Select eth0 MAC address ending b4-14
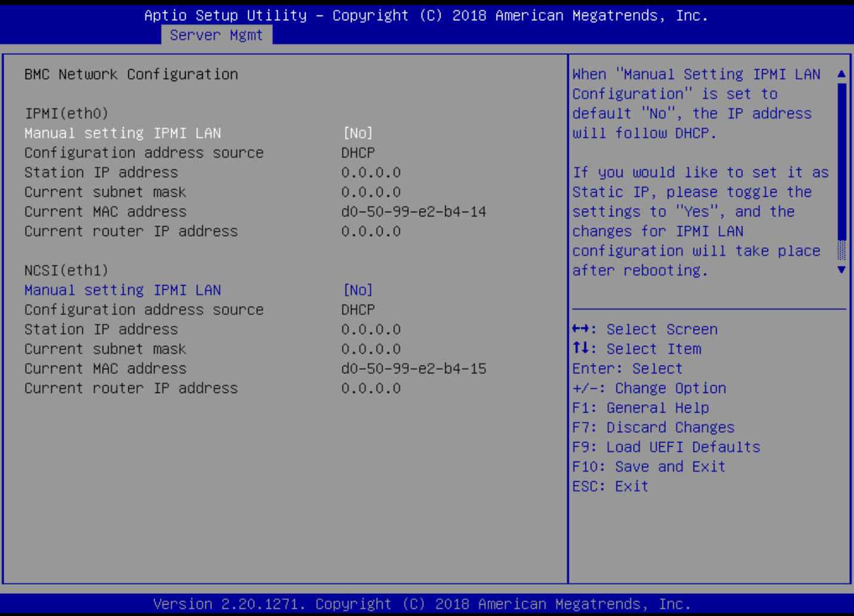 (x=414, y=212)
